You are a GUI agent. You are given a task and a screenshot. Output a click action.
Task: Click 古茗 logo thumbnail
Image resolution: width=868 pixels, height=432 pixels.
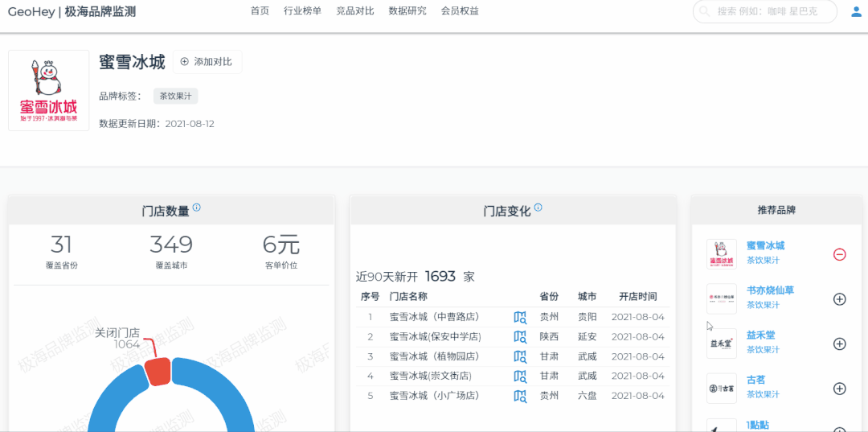[722, 389]
